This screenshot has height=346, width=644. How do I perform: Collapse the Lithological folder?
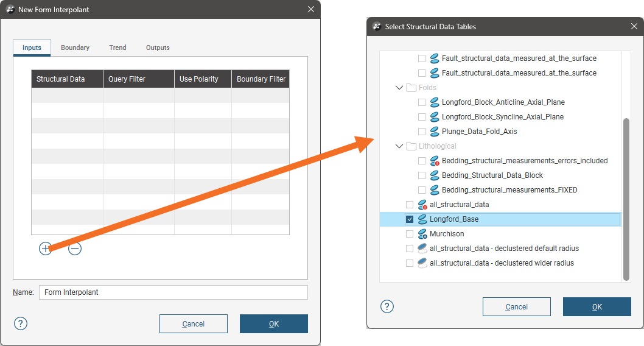click(x=399, y=146)
